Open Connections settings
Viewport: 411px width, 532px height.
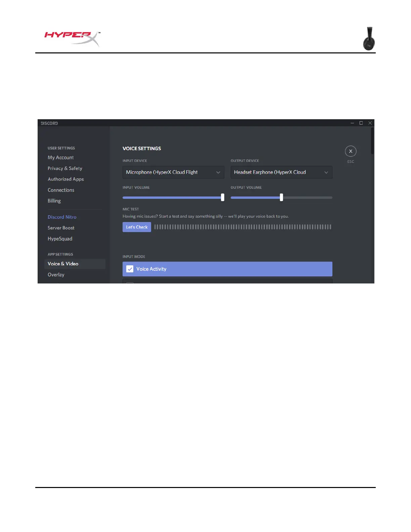click(x=61, y=190)
